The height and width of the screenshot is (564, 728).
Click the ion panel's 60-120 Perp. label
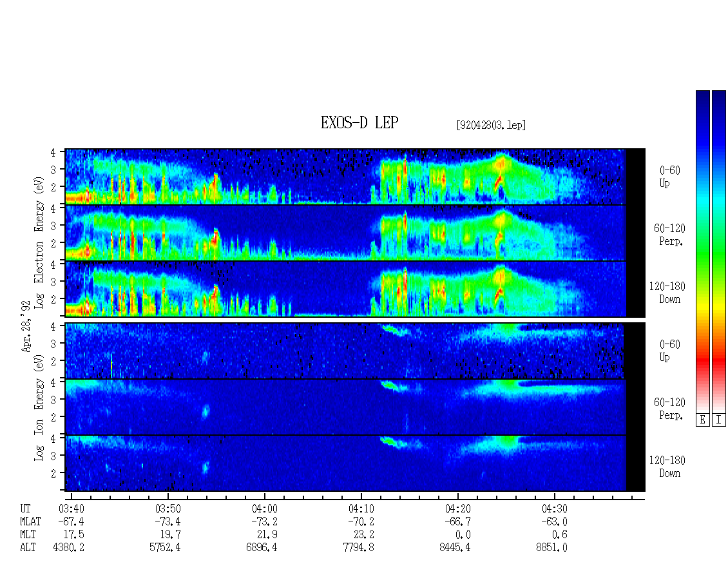pyautogui.click(x=669, y=409)
